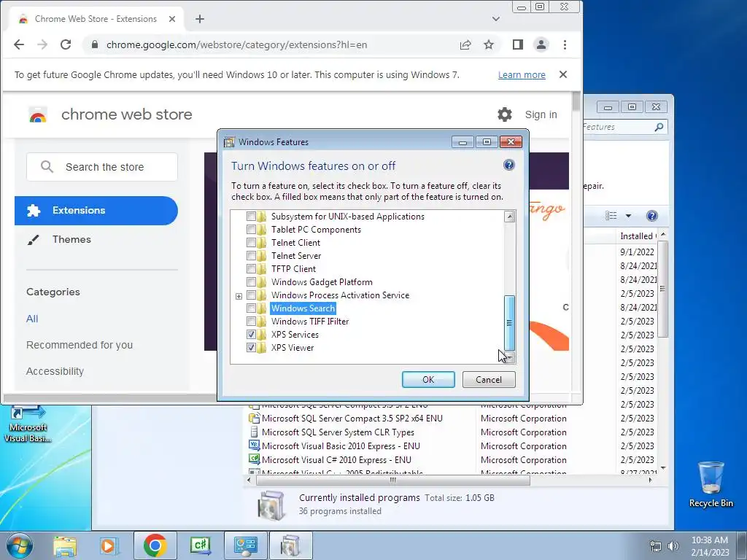Toggle Chrome's side panel icon
This screenshot has width=747, height=560.
point(518,44)
